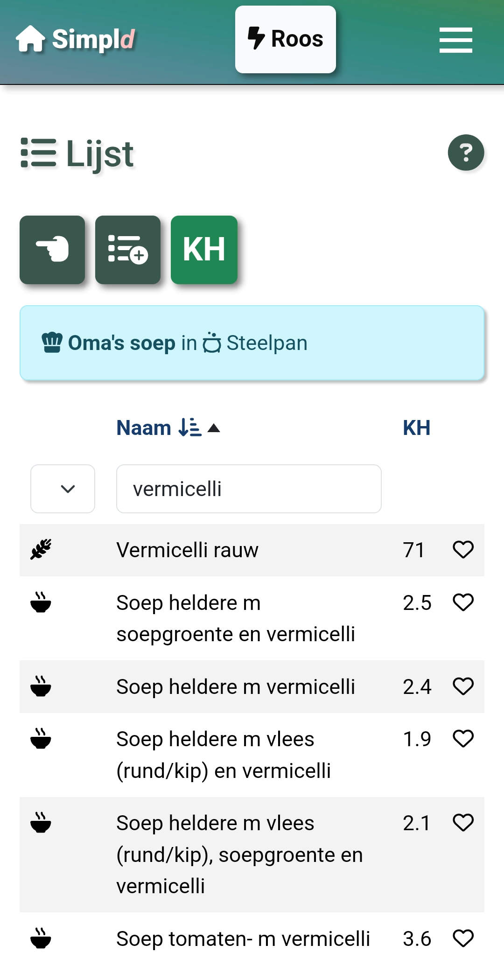Go to the Simpld home icon
This screenshot has width=504, height=980.
pyautogui.click(x=31, y=39)
